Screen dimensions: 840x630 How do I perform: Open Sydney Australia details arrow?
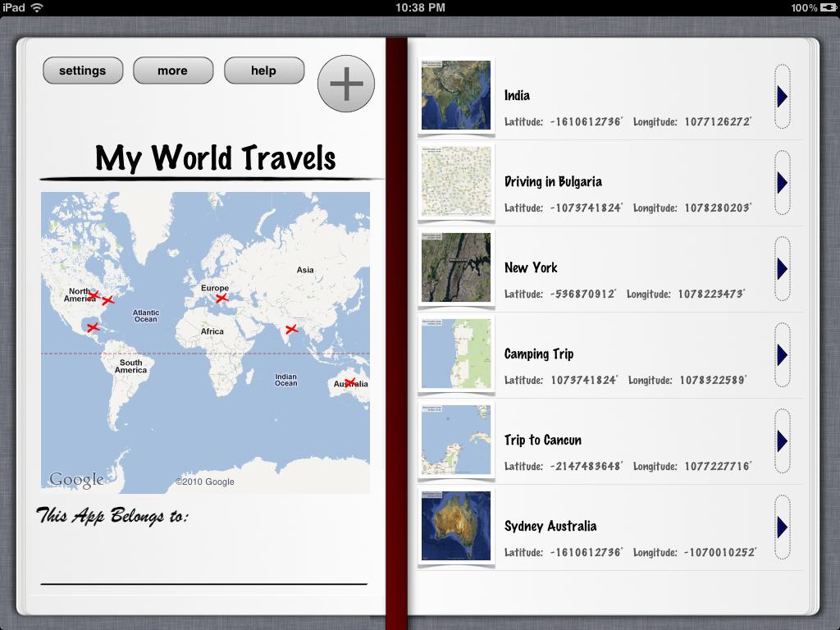click(782, 527)
